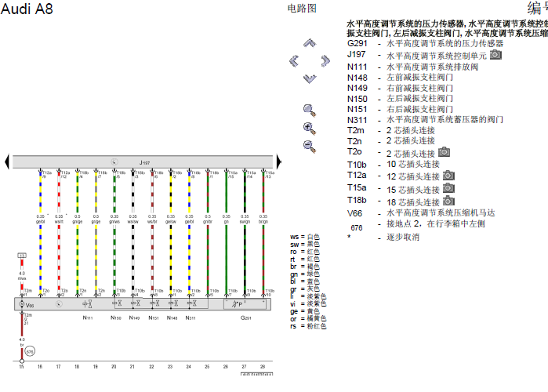Click color code gn = 绿色
The image size is (548, 392).
click(x=305, y=274)
